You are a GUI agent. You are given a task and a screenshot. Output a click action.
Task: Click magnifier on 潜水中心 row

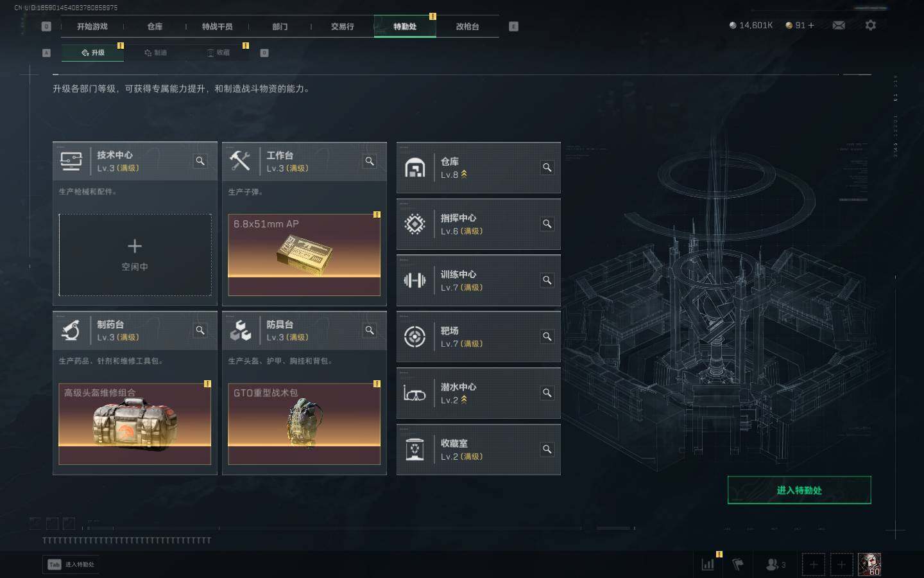pos(547,393)
